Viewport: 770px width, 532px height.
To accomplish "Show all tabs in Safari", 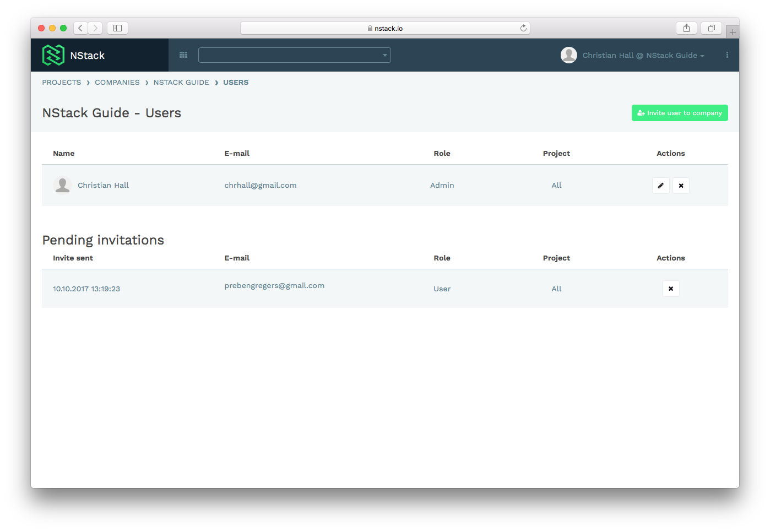I will click(x=711, y=28).
